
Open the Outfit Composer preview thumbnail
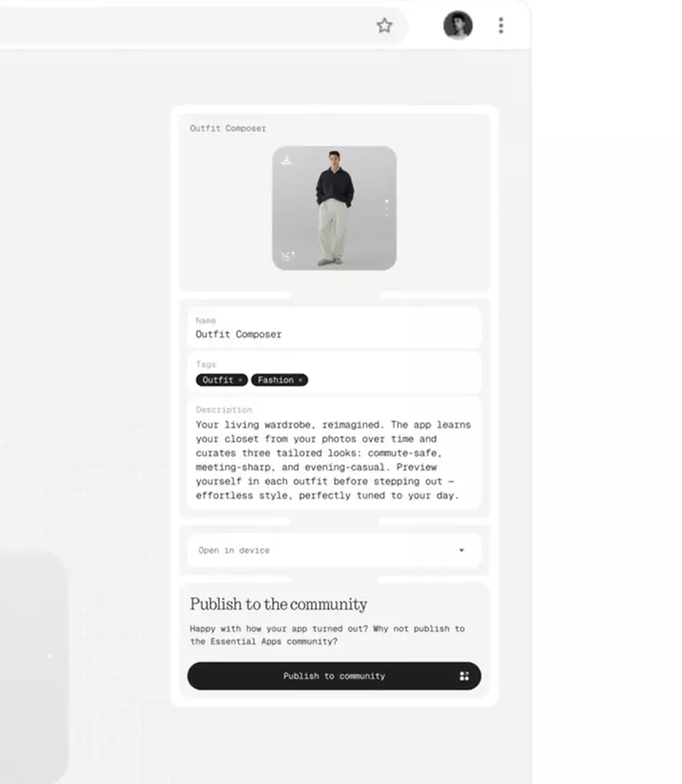click(334, 208)
